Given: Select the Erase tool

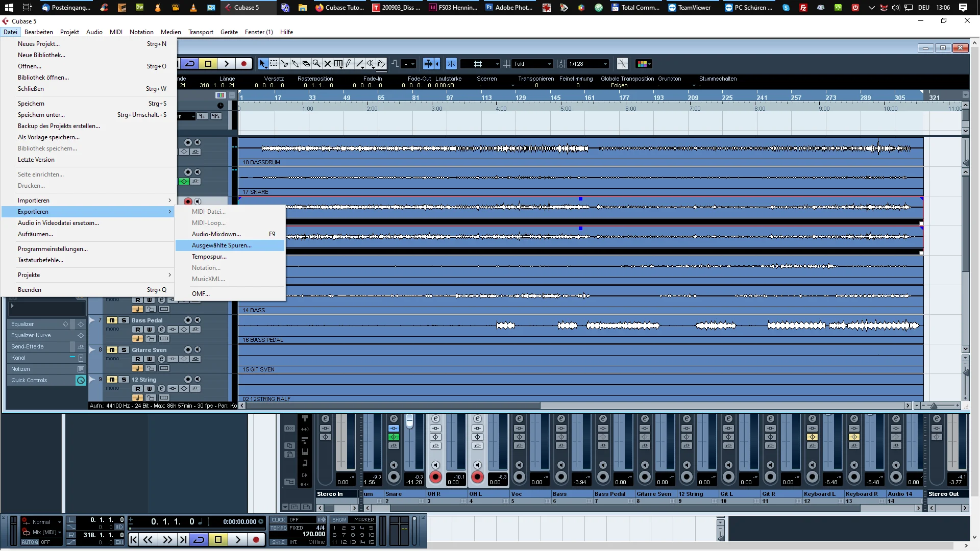Looking at the screenshot, I should click(306, 64).
